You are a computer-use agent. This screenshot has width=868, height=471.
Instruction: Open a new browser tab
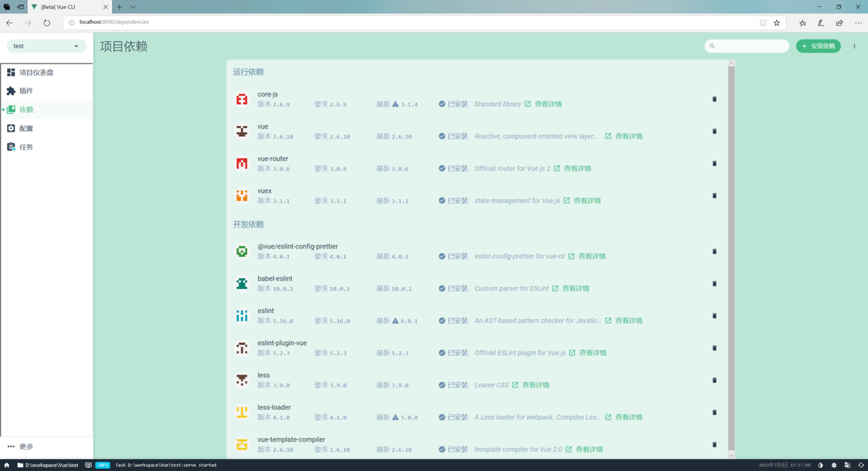click(120, 7)
